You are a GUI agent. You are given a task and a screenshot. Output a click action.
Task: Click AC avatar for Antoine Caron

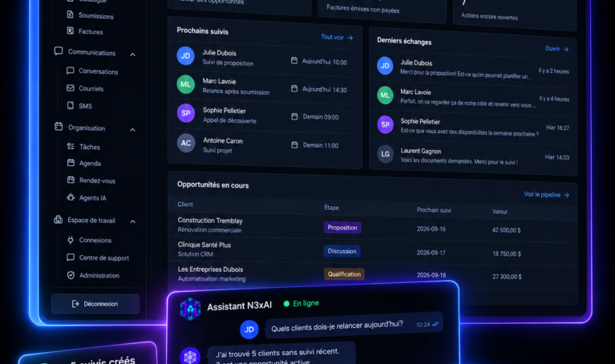(x=186, y=144)
